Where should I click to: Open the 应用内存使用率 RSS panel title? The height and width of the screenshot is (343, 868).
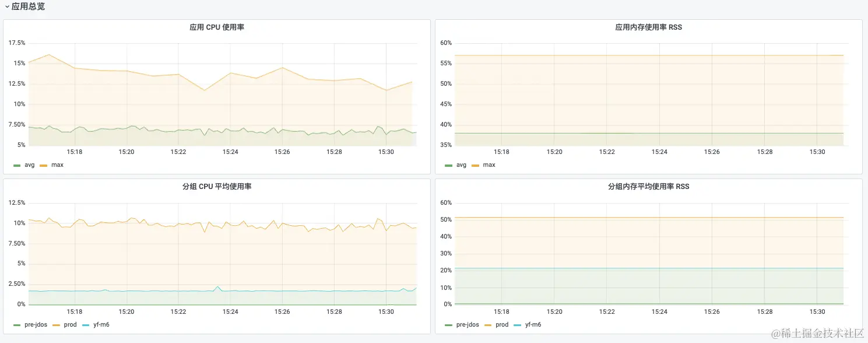[648, 27]
